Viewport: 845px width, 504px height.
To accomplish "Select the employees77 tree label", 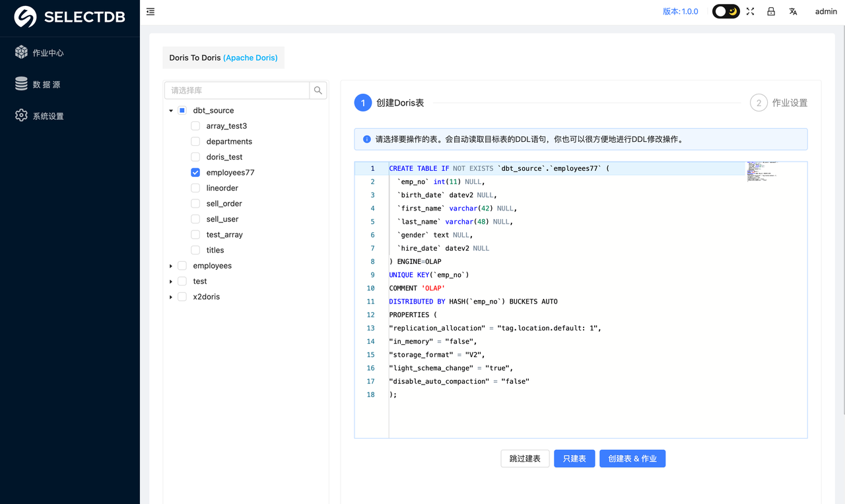I will point(230,173).
